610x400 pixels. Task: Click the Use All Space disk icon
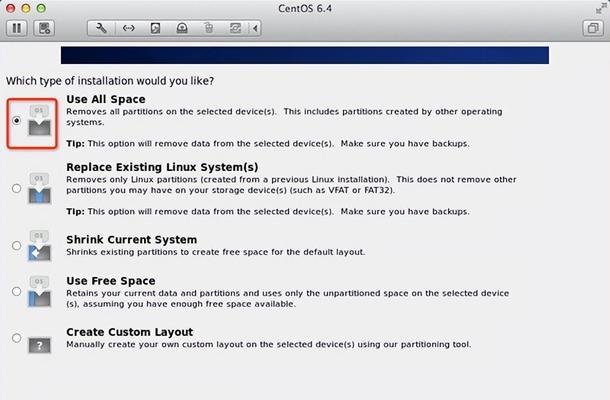click(x=39, y=121)
